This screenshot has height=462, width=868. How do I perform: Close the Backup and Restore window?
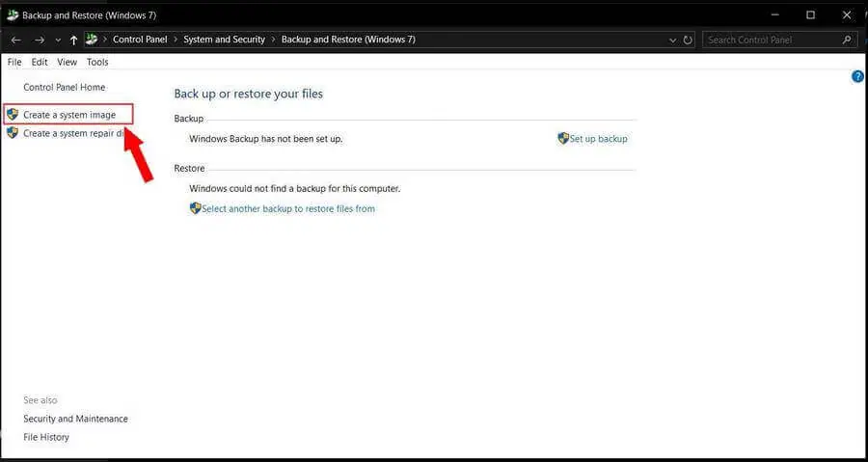click(x=847, y=14)
